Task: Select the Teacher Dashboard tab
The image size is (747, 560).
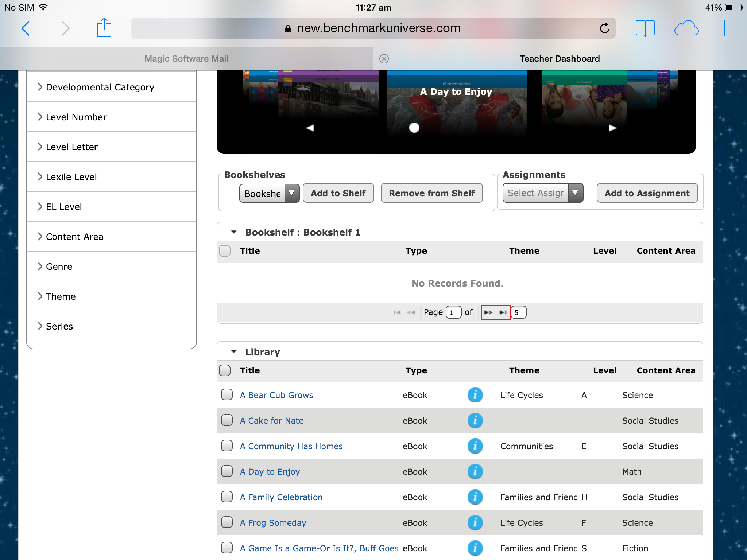Action: point(560,59)
